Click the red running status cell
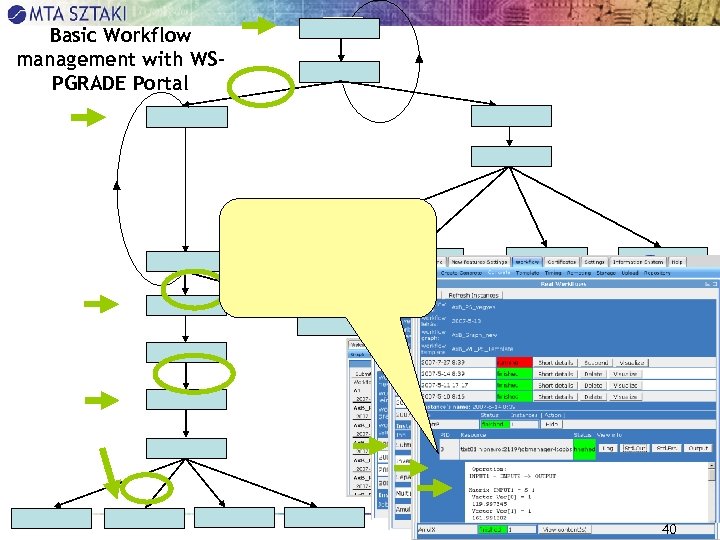The width and height of the screenshot is (720, 540). [x=514, y=363]
